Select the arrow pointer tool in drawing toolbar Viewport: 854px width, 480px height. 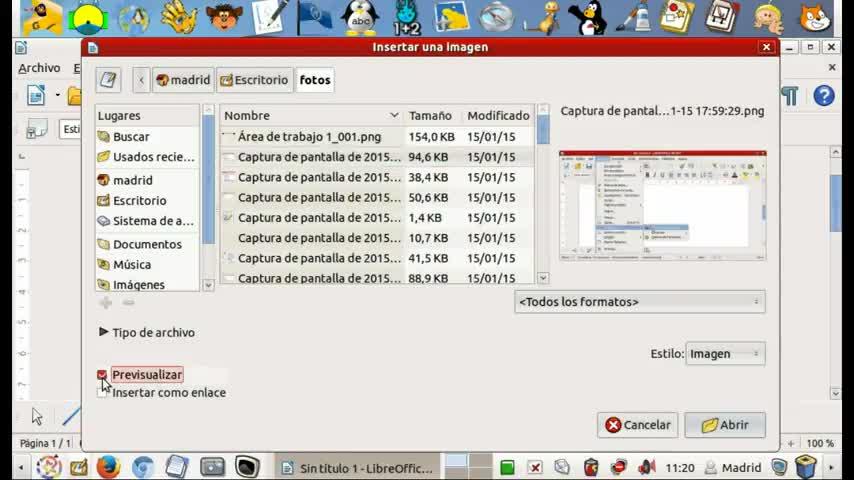tap(36, 417)
